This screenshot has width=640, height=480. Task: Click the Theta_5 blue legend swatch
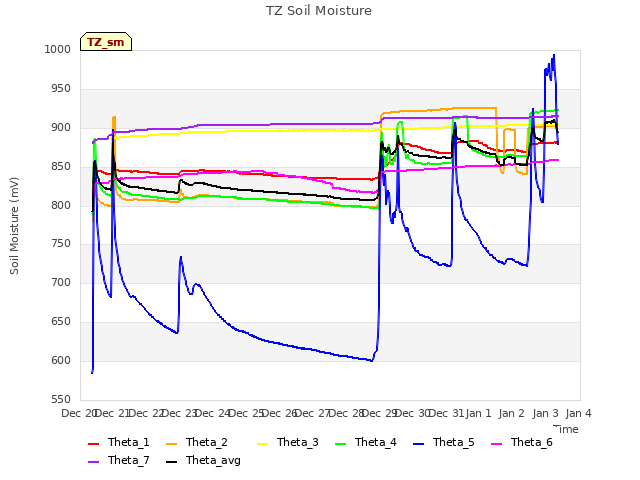pyautogui.click(x=418, y=444)
